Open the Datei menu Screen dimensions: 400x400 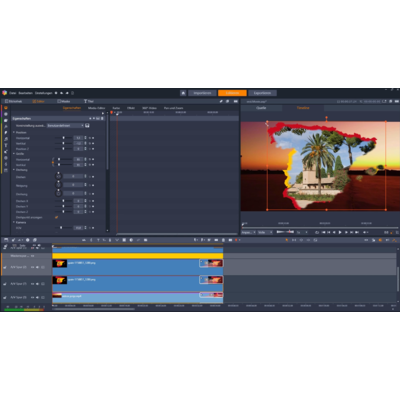click(13, 93)
